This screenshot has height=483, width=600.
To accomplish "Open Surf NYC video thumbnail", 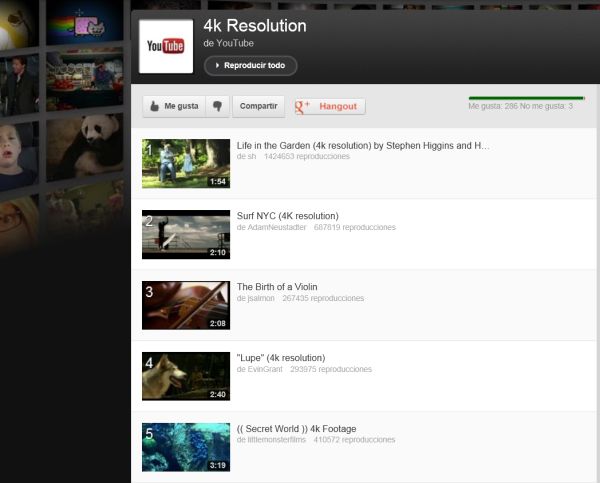I will [x=186, y=234].
